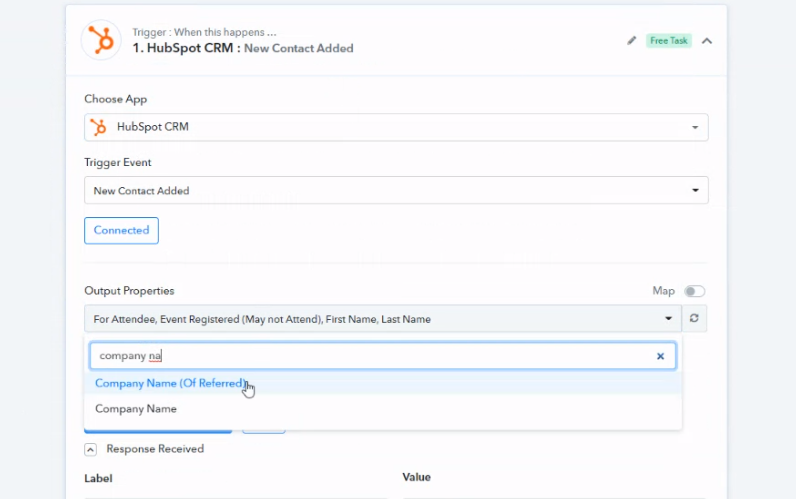The width and height of the screenshot is (796, 499).
Task: Refresh output properties with the refresh icon
Action: pos(694,318)
